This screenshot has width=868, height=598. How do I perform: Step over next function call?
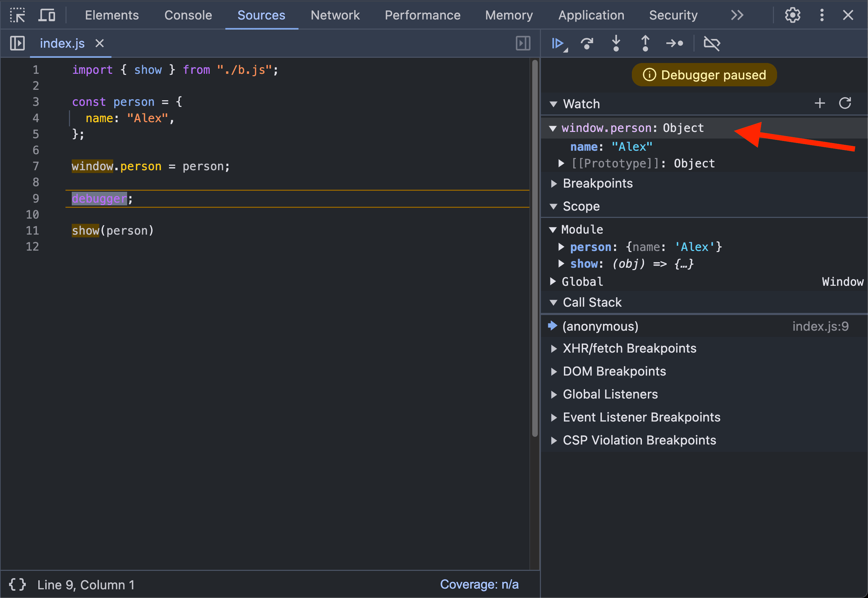[587, 44]
